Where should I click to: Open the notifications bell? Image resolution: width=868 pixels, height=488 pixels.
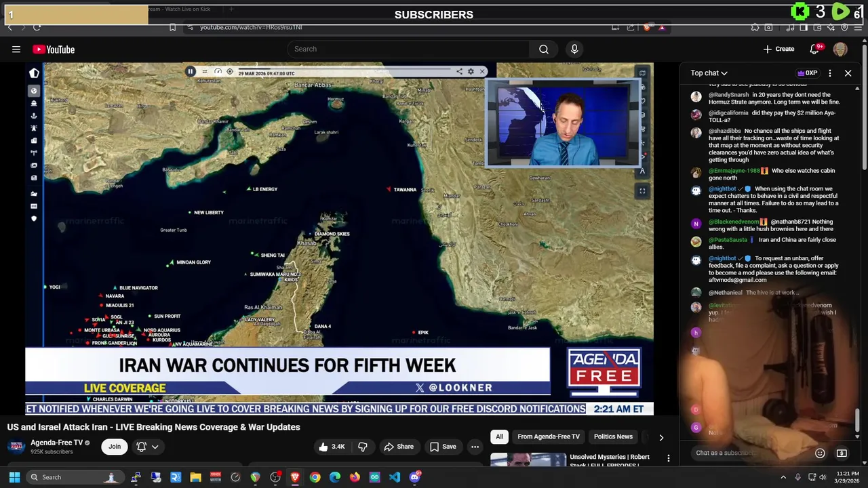pyautogui.click(x=815, y=49)
